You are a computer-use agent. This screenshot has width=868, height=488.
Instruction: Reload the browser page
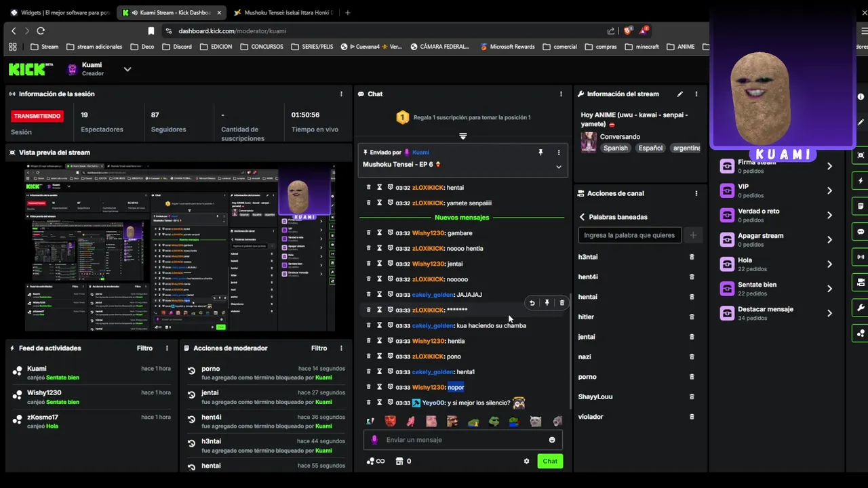41,30
